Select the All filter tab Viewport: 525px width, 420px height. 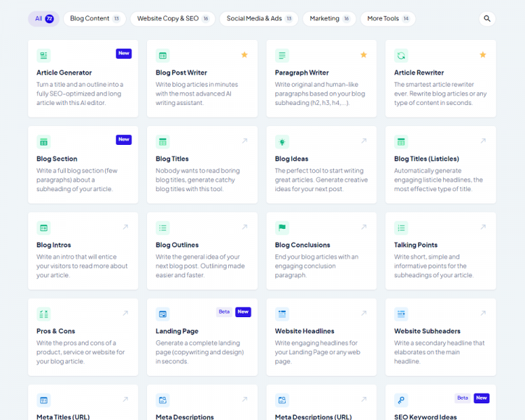[x=44, y=19]
